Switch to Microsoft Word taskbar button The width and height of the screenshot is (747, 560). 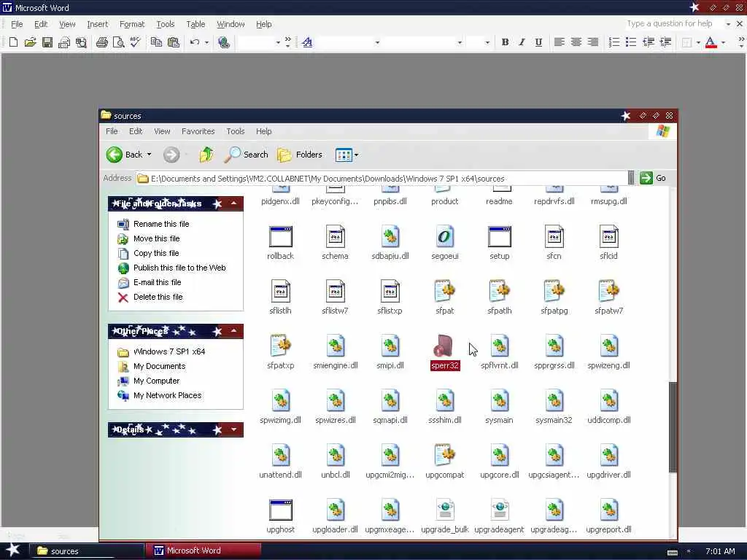coord(204,551)
